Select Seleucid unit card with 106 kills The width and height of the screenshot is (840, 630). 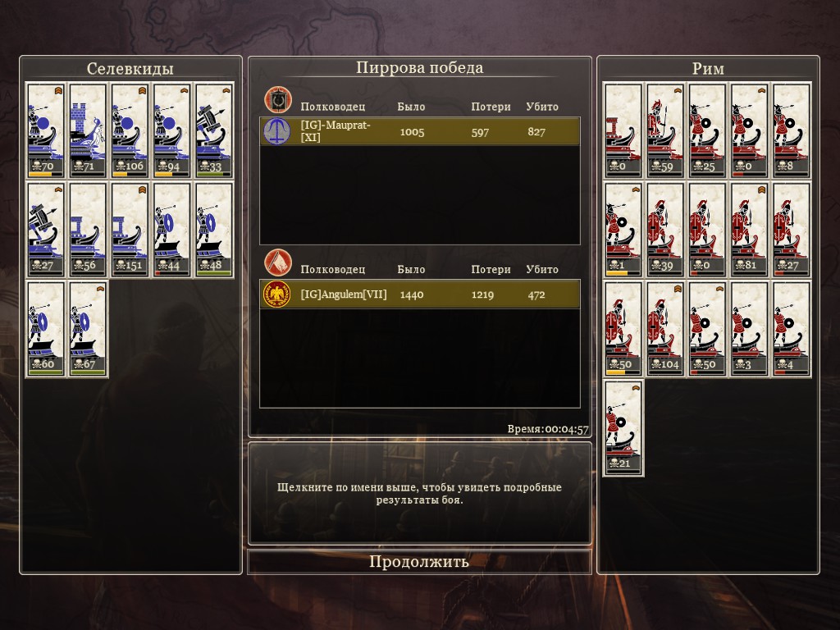click(130, 130)
